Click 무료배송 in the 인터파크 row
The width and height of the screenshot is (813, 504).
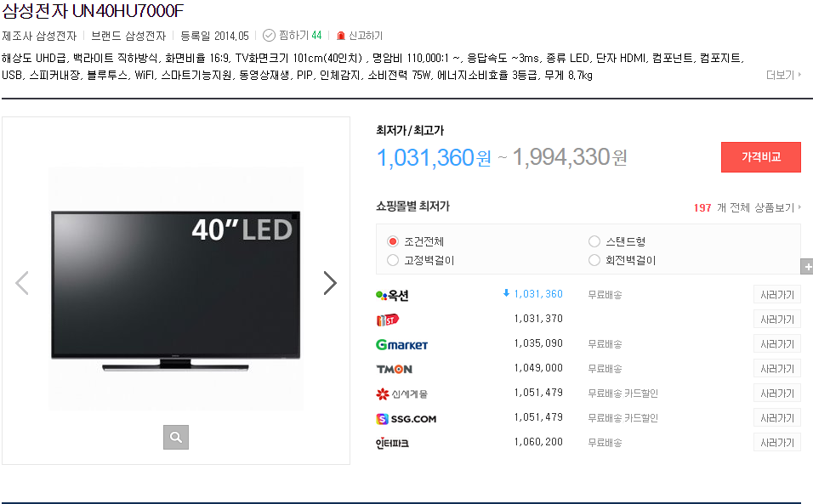[605, 442]
